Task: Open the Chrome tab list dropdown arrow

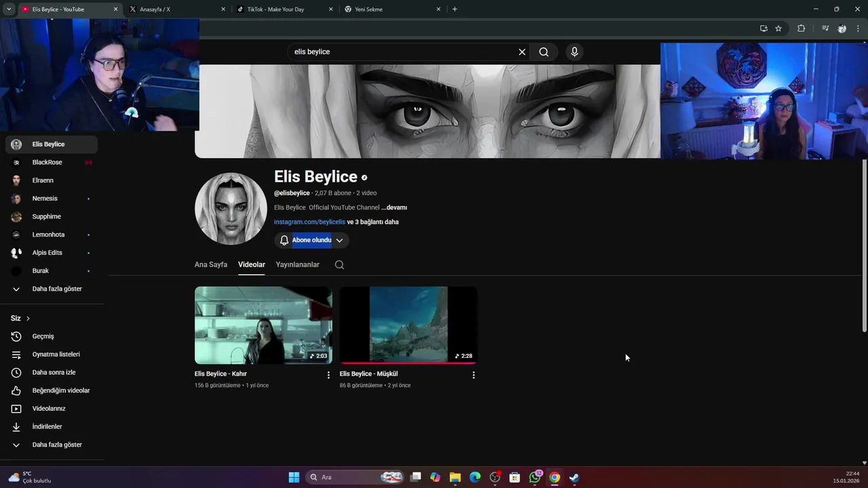Action: [x=9, y=9]
